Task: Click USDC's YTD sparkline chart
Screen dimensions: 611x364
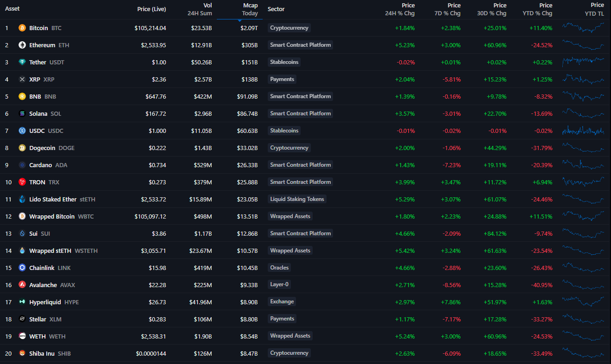Action: pos(583,131)
